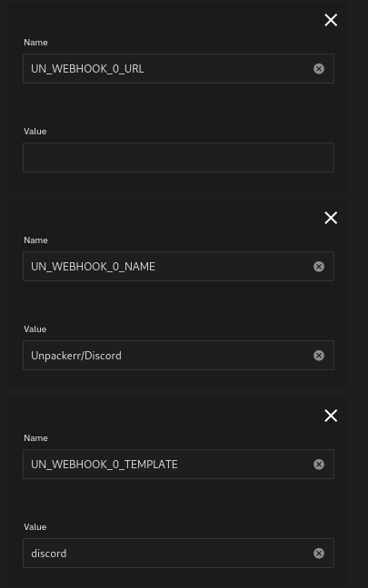Clear the UN_WEBHOOK_0_NAME name field

319,267
